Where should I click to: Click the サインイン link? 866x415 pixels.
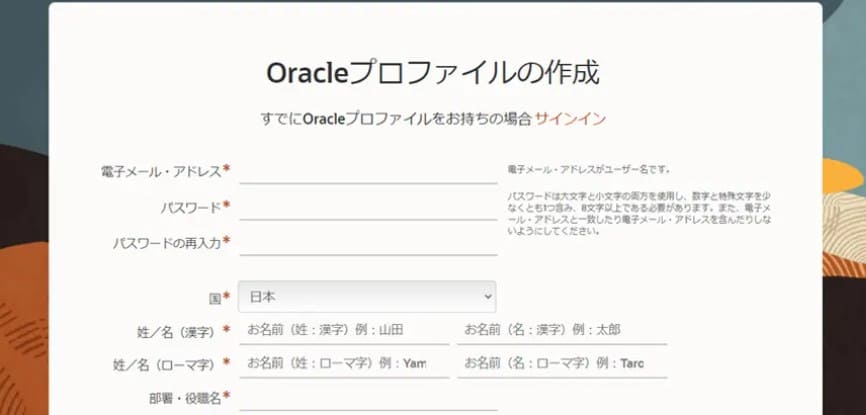pos(570,119)
